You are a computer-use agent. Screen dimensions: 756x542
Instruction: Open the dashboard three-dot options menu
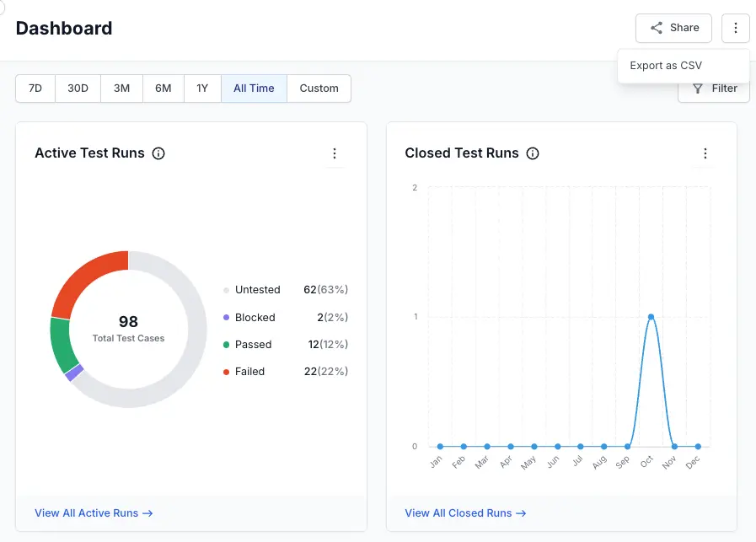click(735, 28)
